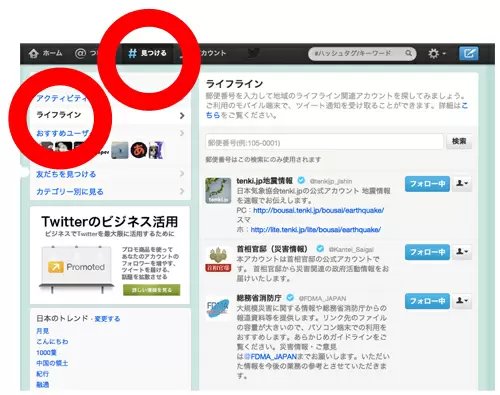Open user actions dropdown for 総務省消防庁

pyautogui.click(x=462, y=301)
